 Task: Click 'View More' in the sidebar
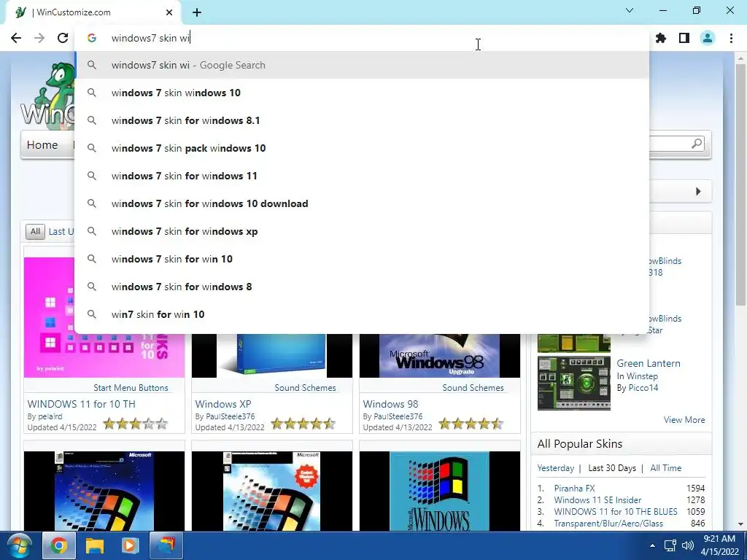pyautogui.click(x=684, y=419)
